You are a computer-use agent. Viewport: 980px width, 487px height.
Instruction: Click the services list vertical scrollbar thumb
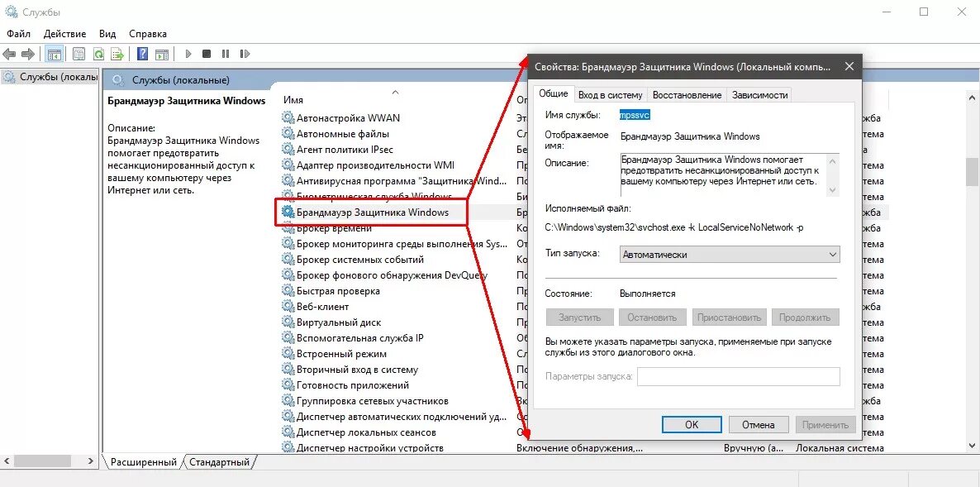973,170
